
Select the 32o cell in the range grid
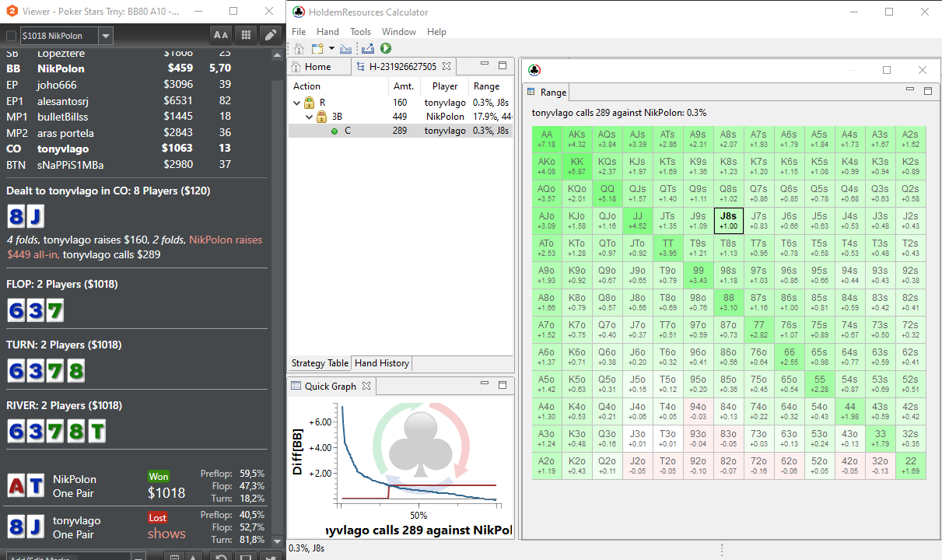(x=880, y=464)
